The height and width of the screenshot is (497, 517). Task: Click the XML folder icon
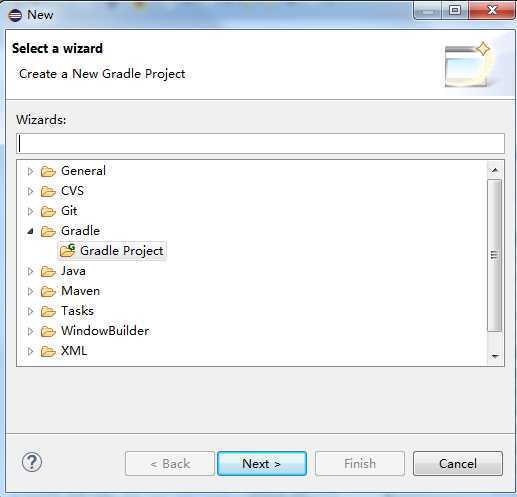[x=48, y=351]
